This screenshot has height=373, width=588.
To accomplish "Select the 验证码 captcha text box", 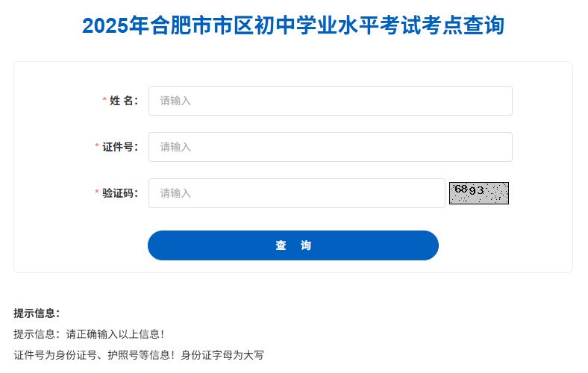I will click(x=297, y=193).
